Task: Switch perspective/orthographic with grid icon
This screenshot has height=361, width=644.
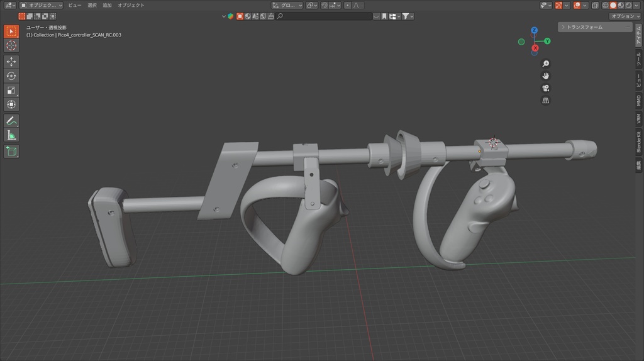Action: pyautogui.click(x=545, y=101)
